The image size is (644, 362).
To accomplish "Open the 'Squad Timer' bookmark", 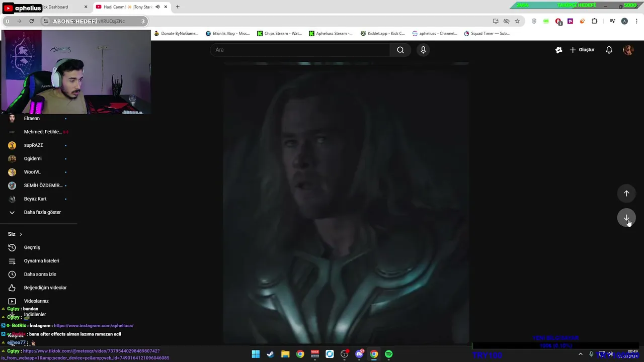I will pos(487,34).
